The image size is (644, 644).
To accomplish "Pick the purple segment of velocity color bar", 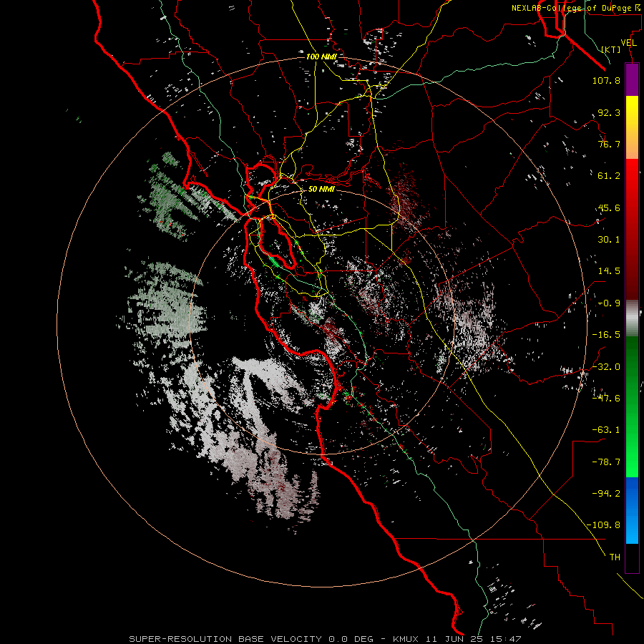I will (632, 79).
